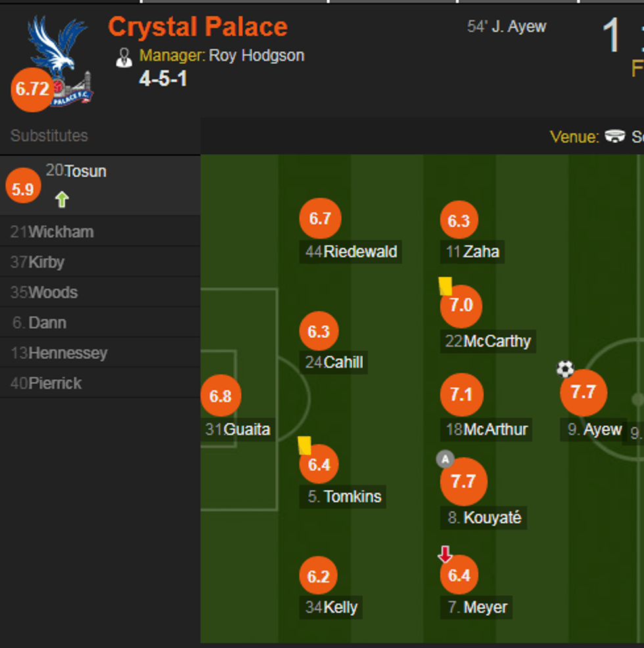Screen dimensions: 644x648
Task: Click the goal ball icon beside Ayew
Action: (x=565, y=369)
